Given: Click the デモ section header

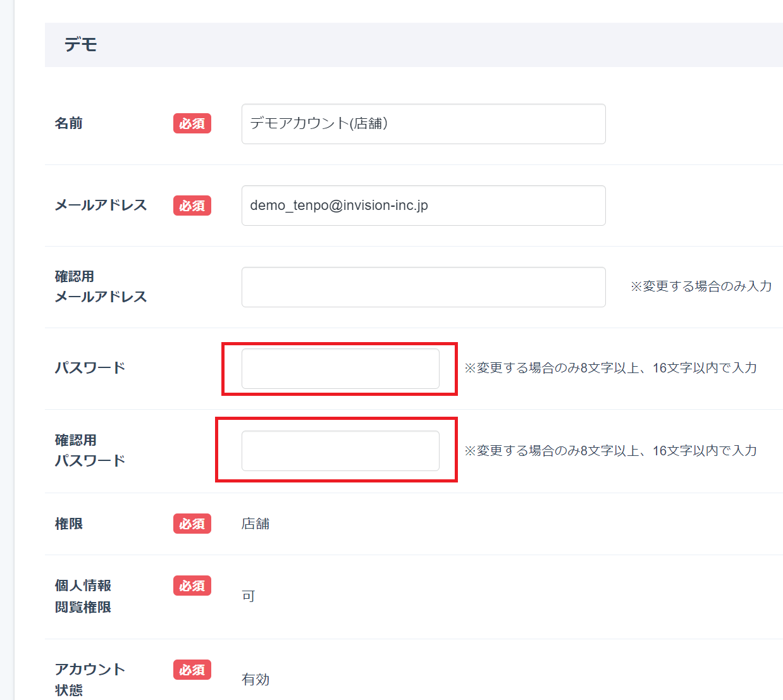Looking at the screenshot, I should click(81, 45).
